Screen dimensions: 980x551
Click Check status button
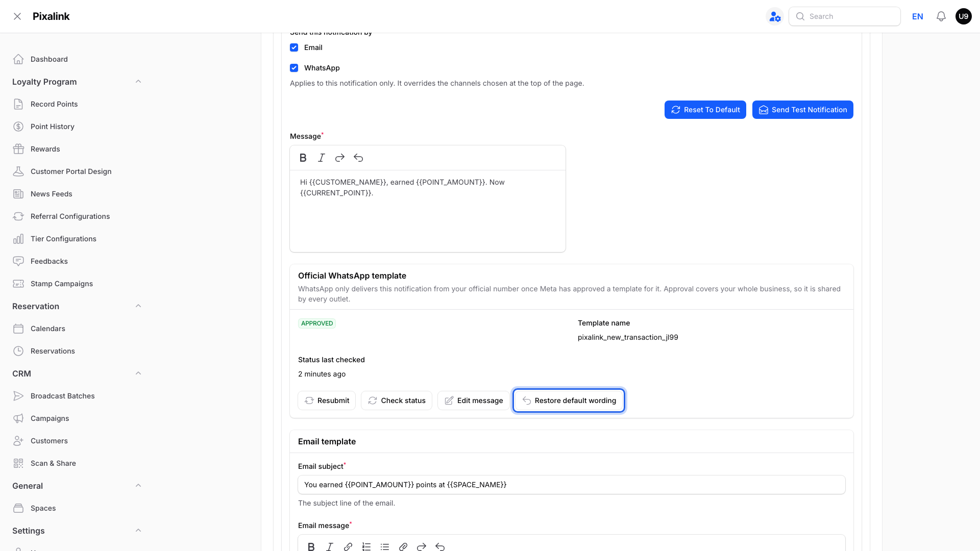pyautogui.click(x=397, y=400)
